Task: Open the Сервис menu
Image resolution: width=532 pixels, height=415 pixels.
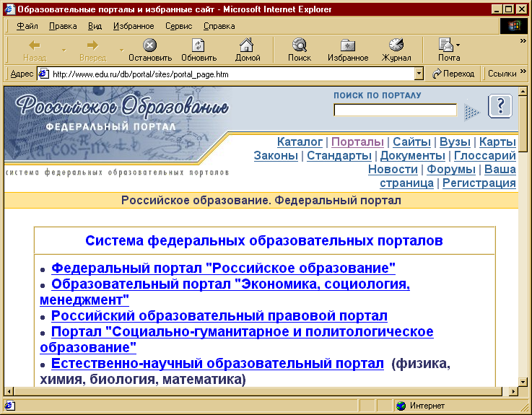Action: click(x=178, y=26)
